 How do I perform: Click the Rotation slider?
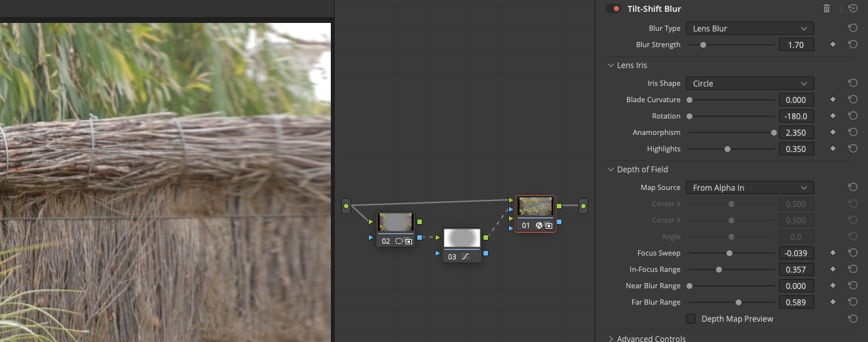(x=731, y=117)
